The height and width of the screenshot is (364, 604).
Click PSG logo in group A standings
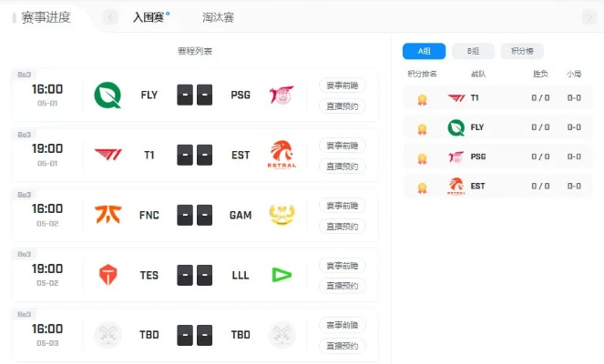[x=456, y=157]
